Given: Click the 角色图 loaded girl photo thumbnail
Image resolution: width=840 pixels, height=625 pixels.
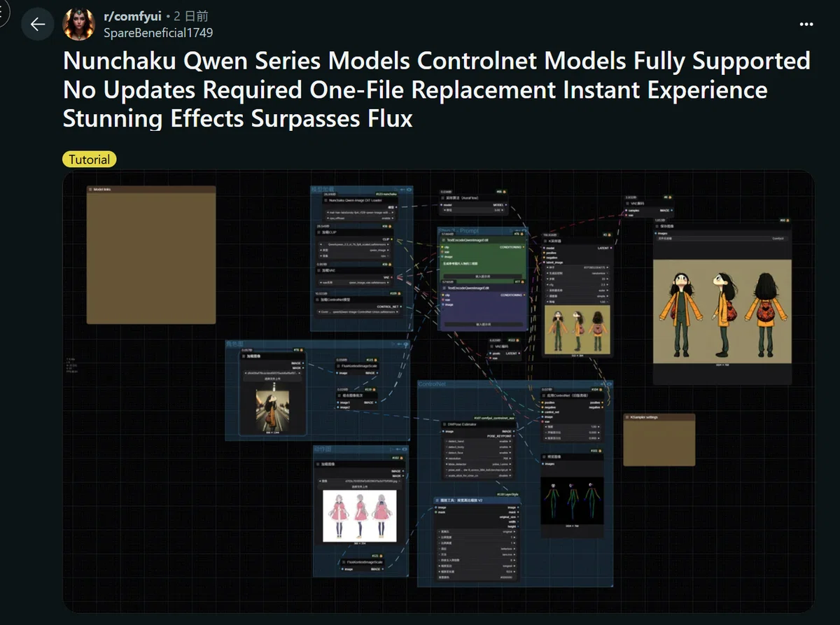Looking at the screenshot, I should pos(272,409).
